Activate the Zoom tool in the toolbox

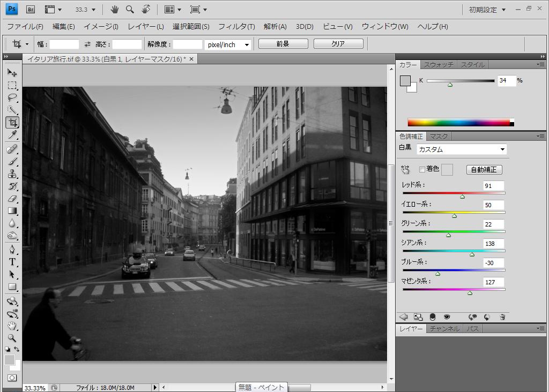(12, 338)
